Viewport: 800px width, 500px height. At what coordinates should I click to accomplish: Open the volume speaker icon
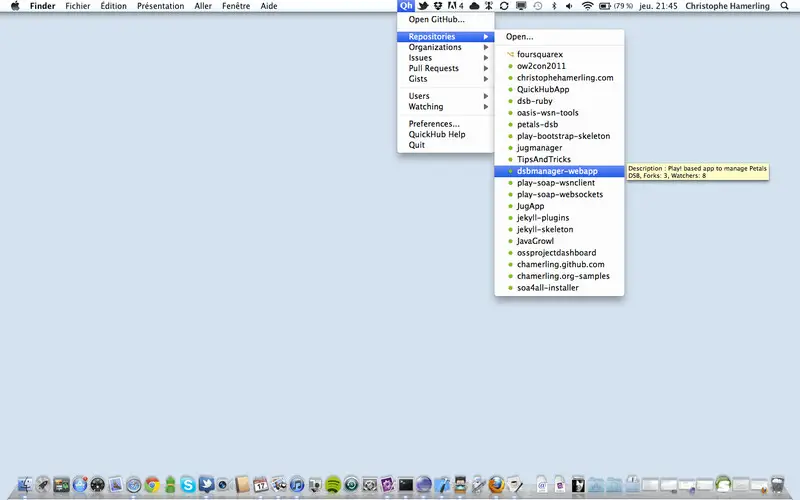coord(569,6)
